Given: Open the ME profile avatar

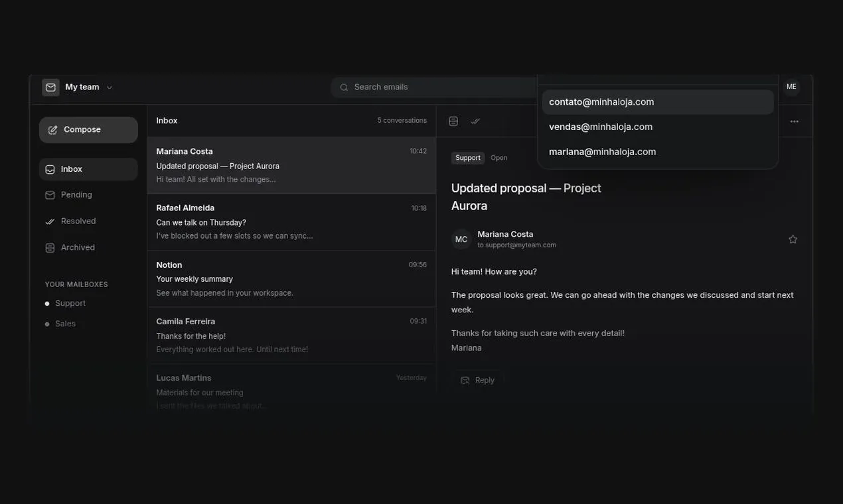Looking at the screenshot, I should click(x=791, y=87).
